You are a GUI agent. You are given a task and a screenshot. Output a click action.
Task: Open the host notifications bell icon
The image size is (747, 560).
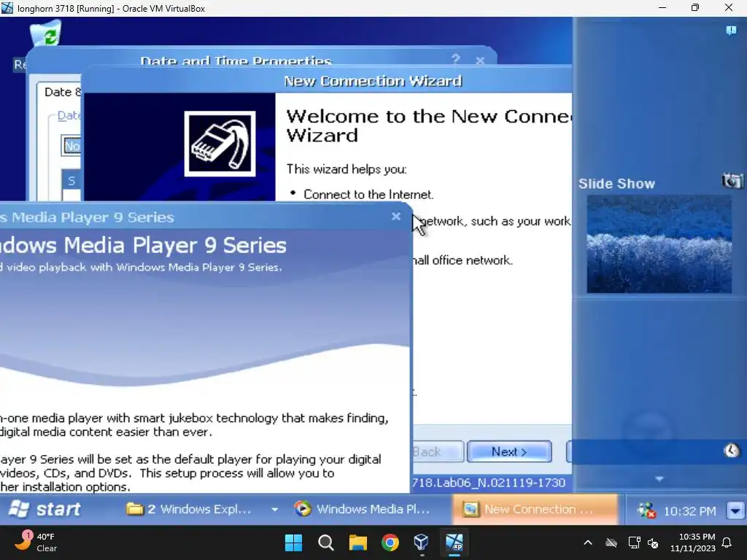point(727,542)
